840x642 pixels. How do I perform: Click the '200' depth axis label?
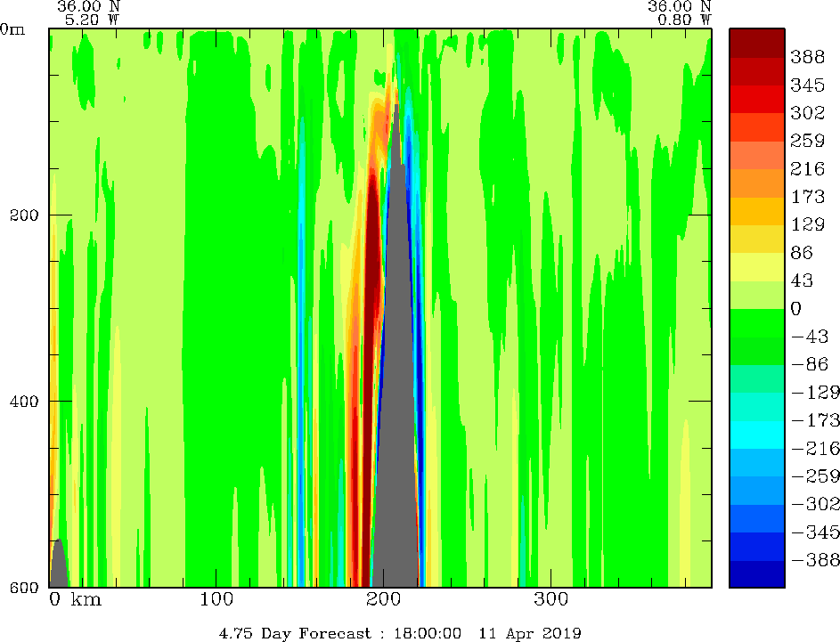(24, 215)
